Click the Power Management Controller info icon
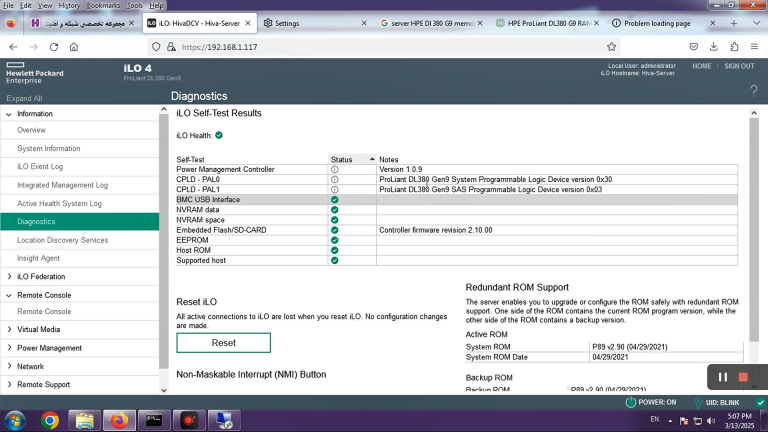This screenshot has width=768, height=432. click(x=335, y=169)
